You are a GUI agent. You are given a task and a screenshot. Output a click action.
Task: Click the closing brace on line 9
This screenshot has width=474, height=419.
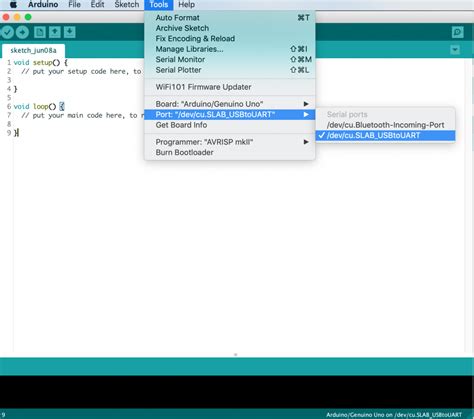[16, 133]
